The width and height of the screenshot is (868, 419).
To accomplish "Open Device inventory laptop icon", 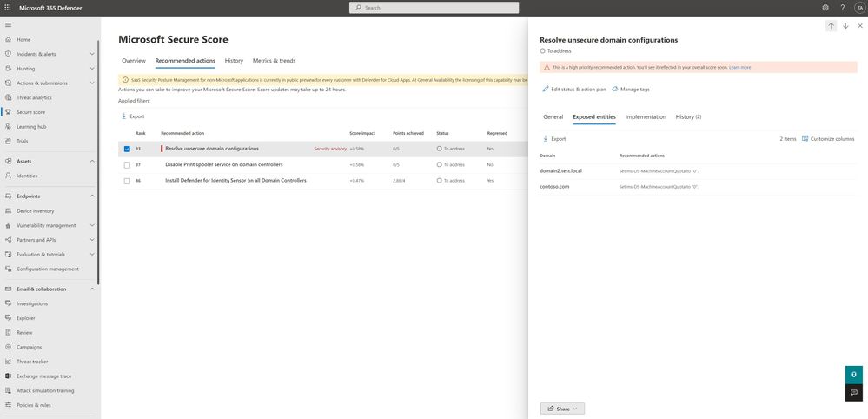I will (8, 211).
